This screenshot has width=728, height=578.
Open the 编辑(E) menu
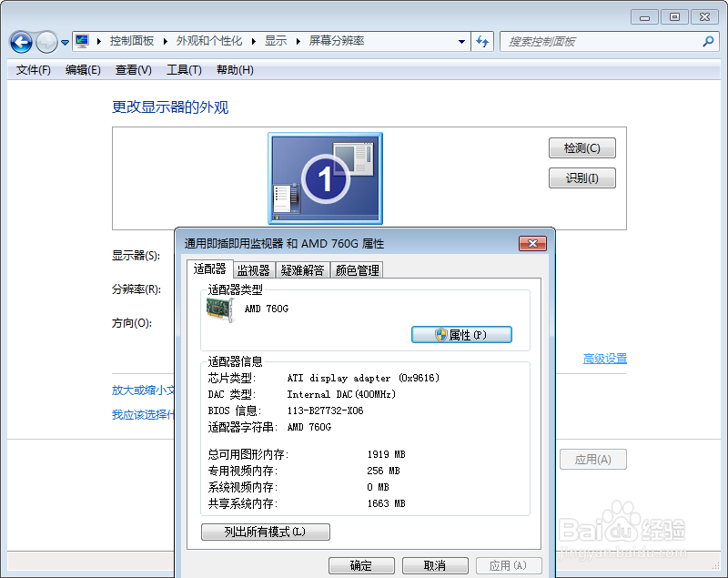click(83, 70)
